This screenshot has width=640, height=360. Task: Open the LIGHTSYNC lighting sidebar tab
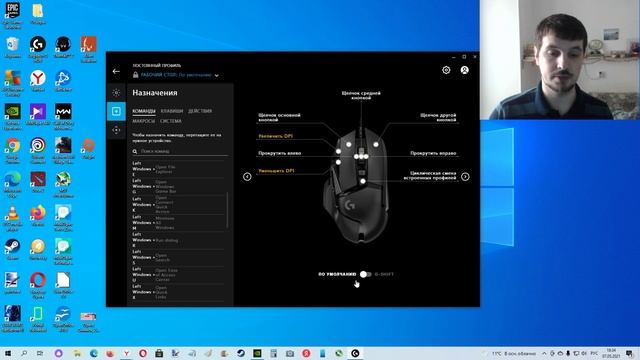coord(116,93)
